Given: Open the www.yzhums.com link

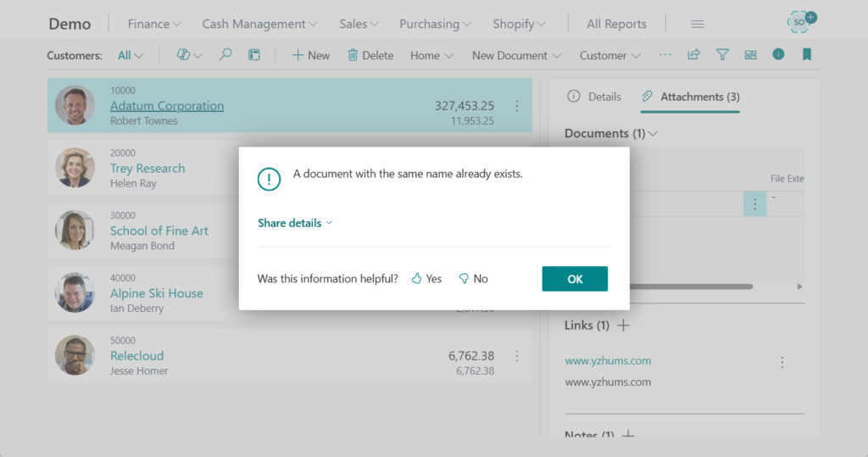Looking at the screenshot, I should click(608, 361).
